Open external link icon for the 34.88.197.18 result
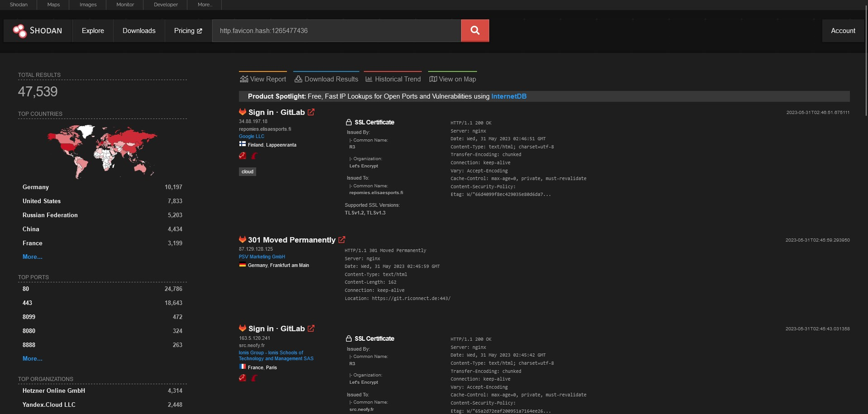Viewport: 868px width, 414px height. [x=311, y=112]
